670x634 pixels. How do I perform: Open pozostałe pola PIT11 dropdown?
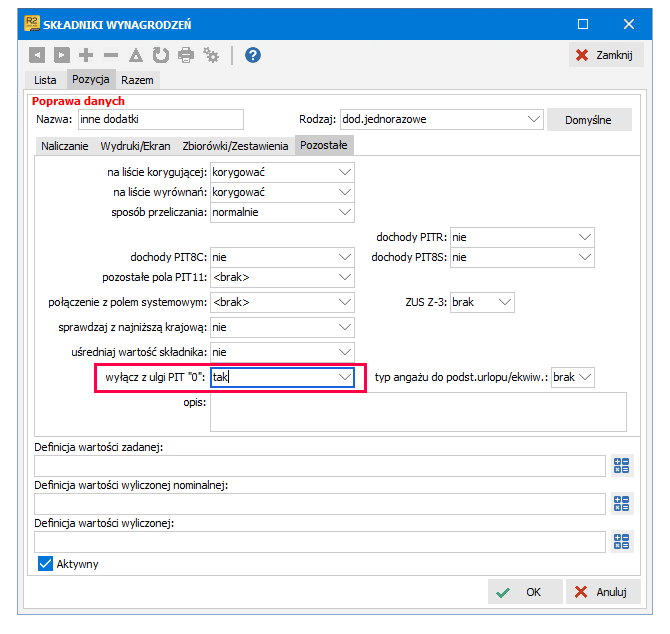point(345,277)
